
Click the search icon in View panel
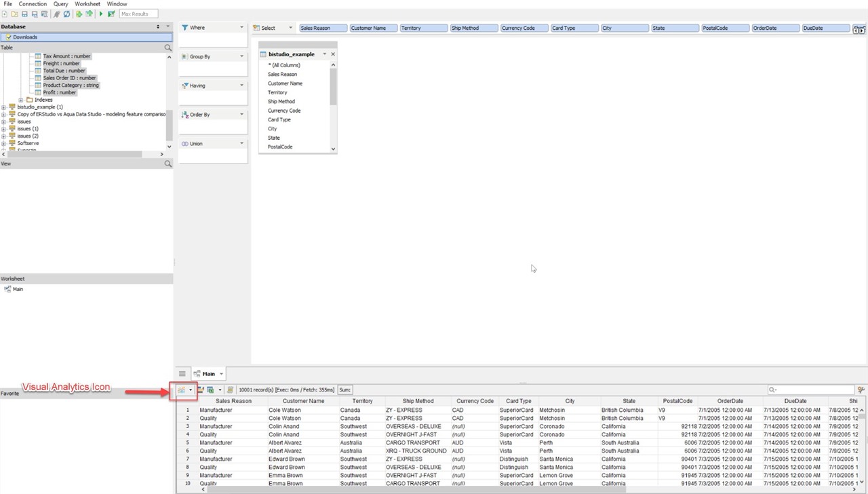click(x=168, y=164)
